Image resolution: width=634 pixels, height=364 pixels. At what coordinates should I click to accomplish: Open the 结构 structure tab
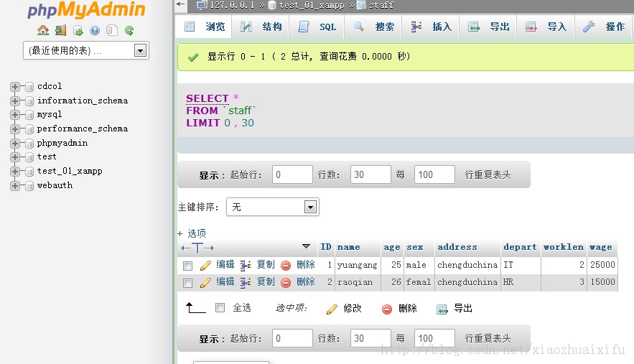(261, 27)
